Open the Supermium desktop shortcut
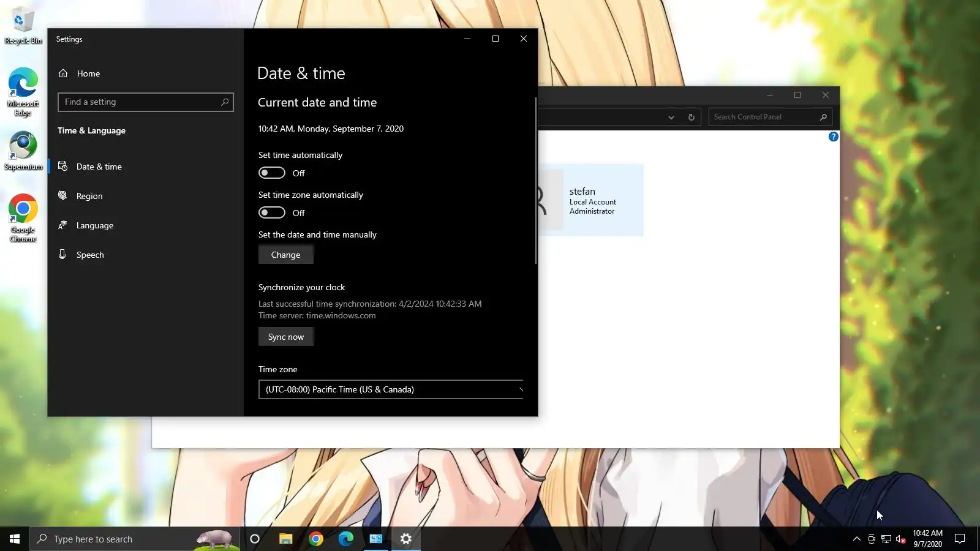980x551 pixels. [x=23, y=151]
